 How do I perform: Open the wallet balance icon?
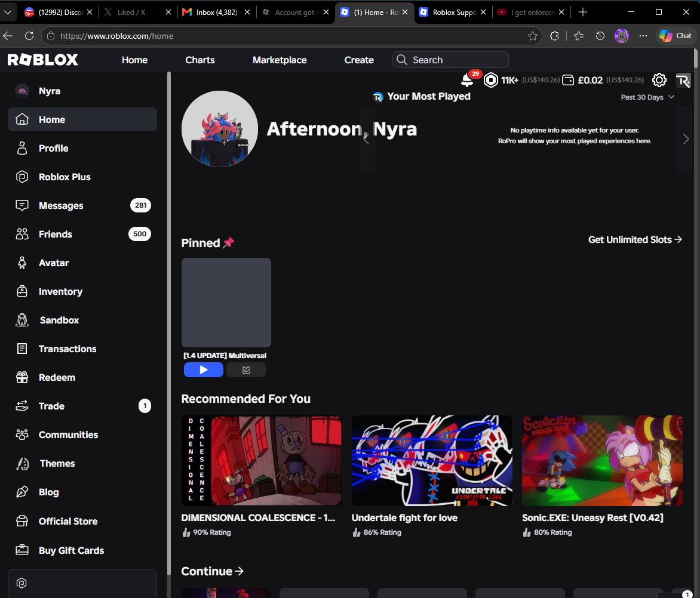click(568, 80)
